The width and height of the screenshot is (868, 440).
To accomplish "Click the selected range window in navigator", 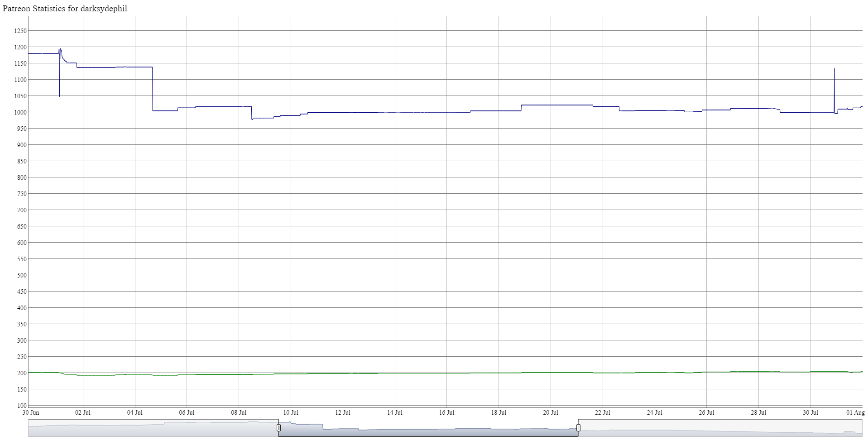I will [x=428, y=428].
